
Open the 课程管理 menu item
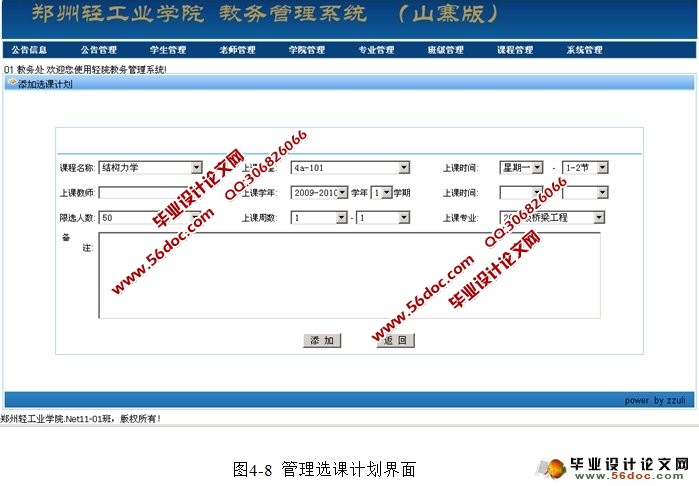click(x=515, y=50)
